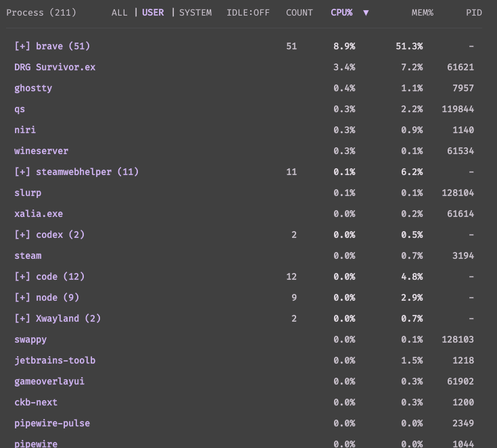Select the steam process row
Image resolution: width=497 pixels, height=448 pixels.
click(x=244, y=255)
